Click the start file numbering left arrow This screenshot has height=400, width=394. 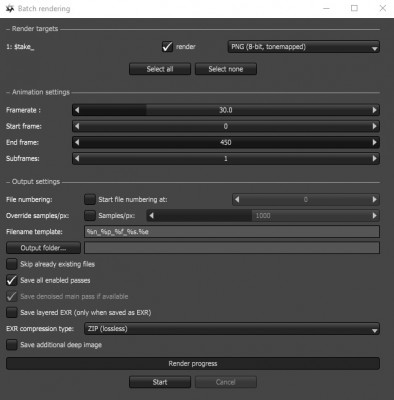coord(237,200)
